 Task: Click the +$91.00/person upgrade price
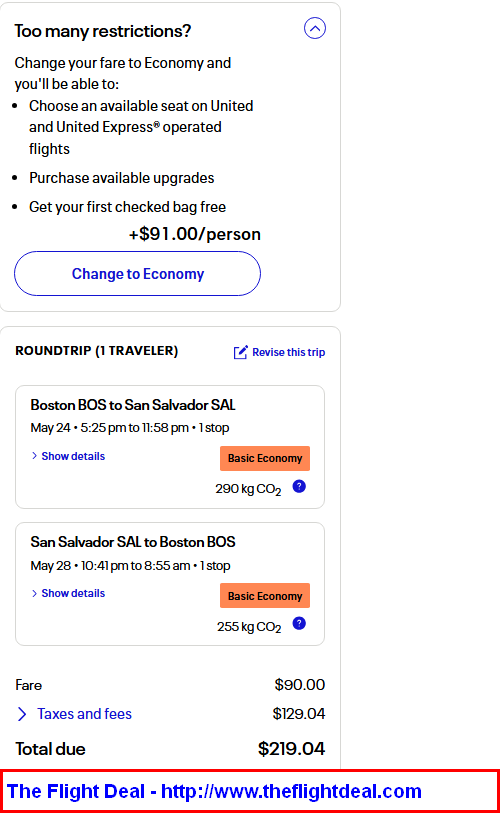click(x=195, y=234)
